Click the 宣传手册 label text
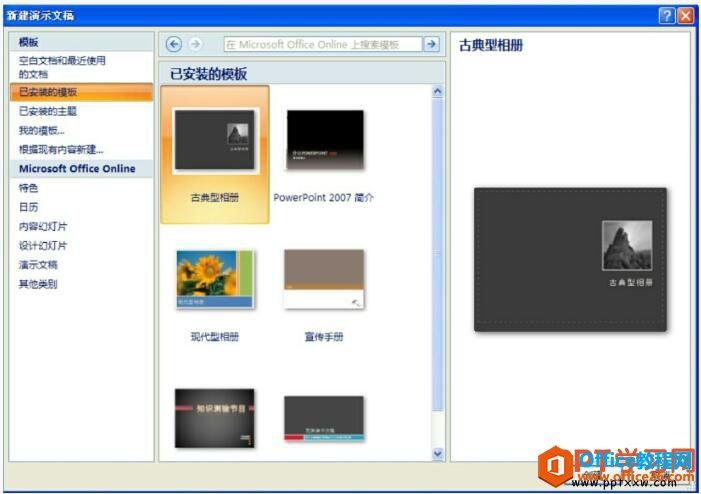 [324, 337]
